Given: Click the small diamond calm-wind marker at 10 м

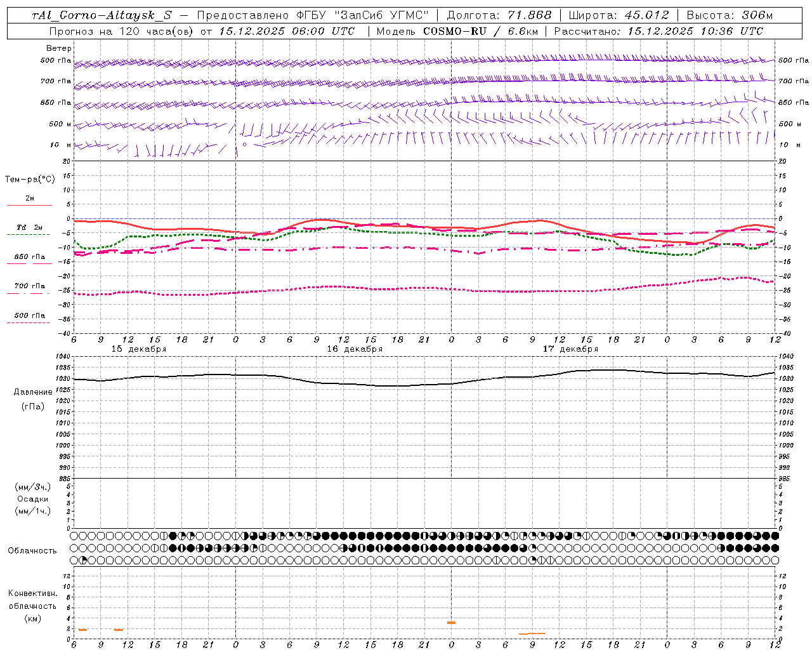Looking at the screenshot, I should 245,145.
